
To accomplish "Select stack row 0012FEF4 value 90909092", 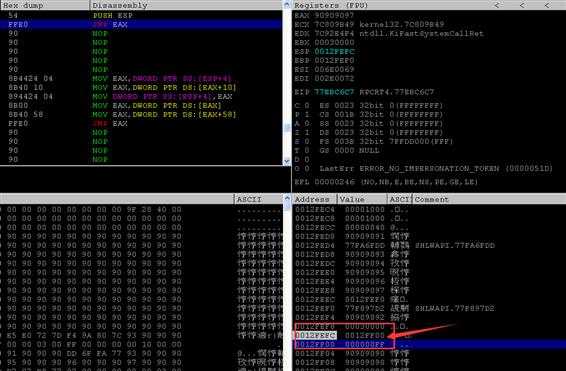I will [x=430, y=318].
